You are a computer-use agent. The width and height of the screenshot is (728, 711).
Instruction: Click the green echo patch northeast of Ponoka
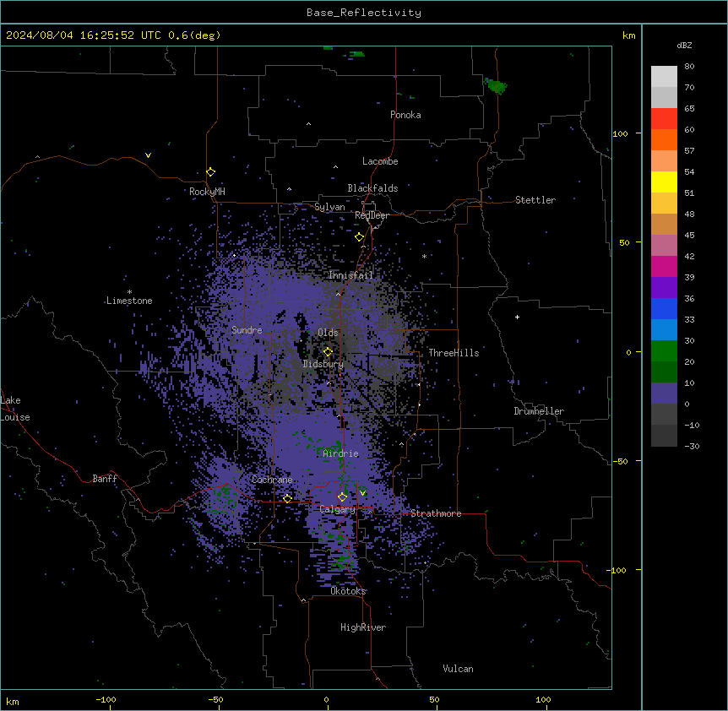pos(496,86)
